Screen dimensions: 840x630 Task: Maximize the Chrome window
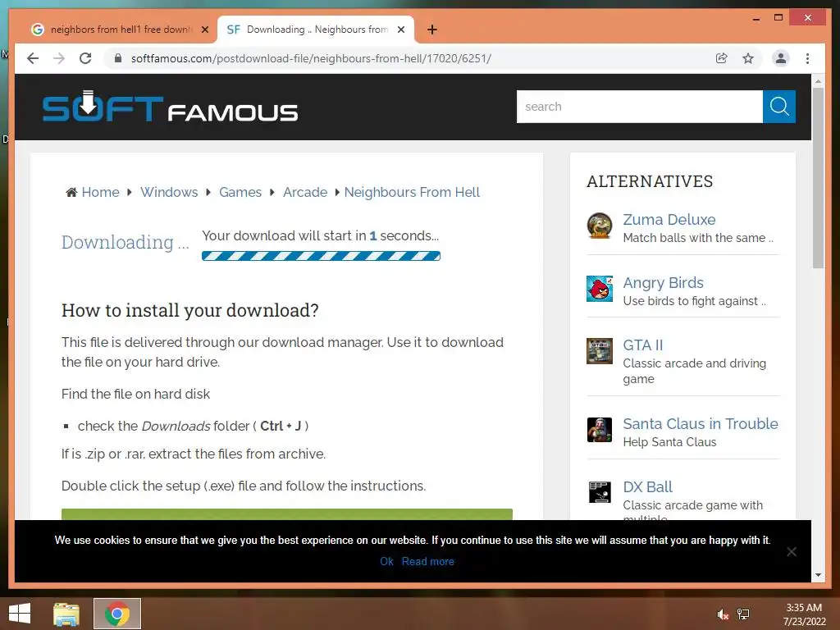(778, 18)
